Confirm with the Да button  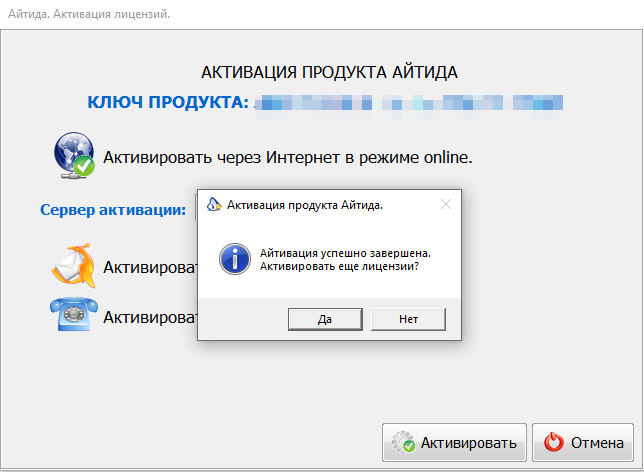[x=325, y=319]
